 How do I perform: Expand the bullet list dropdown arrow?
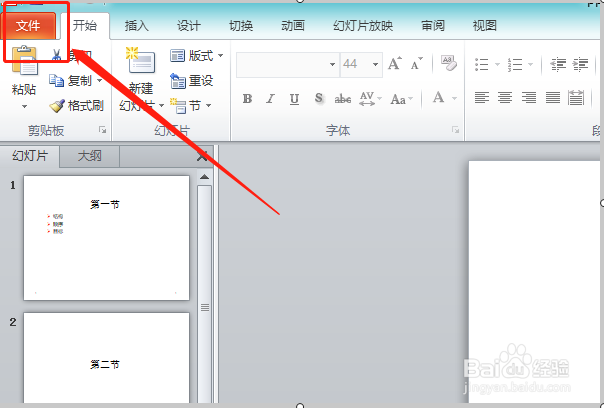point(497,64)
